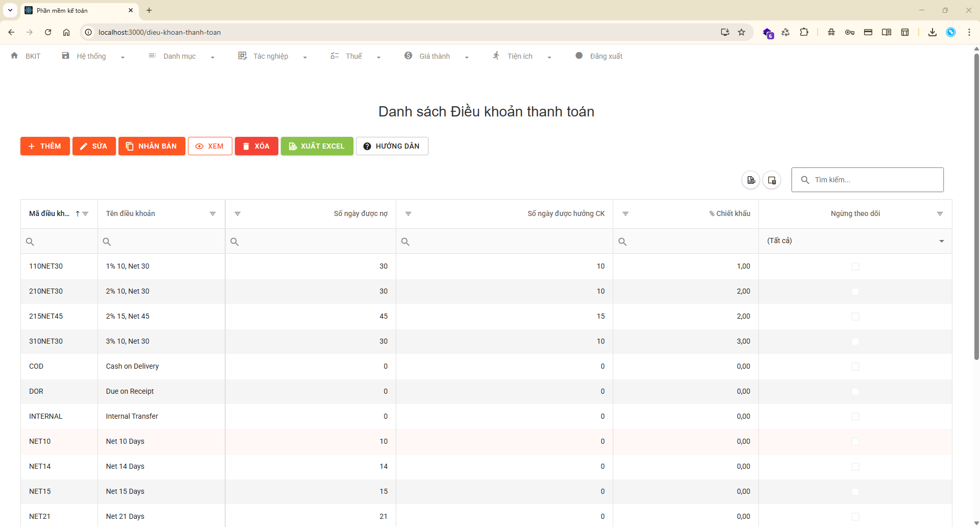Click the browser reload icon
This screenshot has width=980, height=527.
[x=48, y=32]
